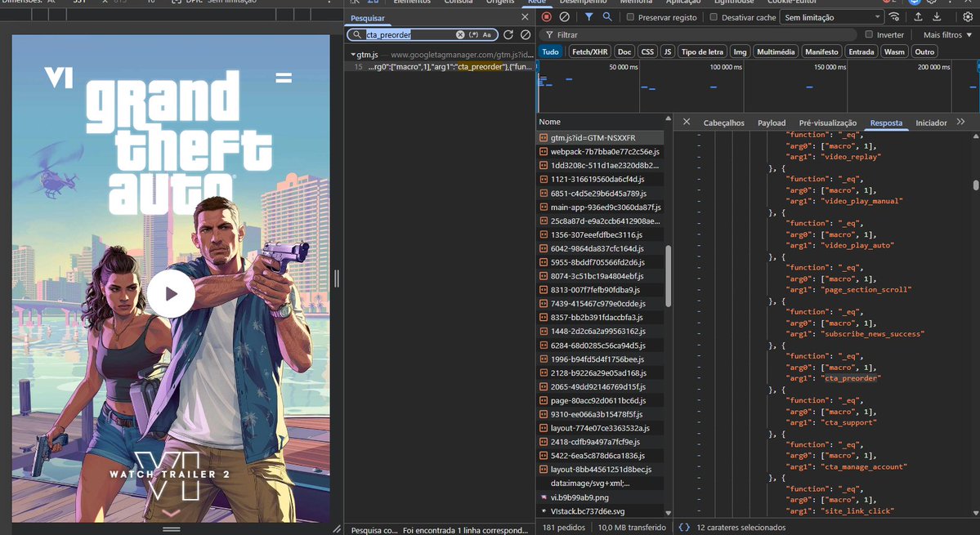The height and width of the screenshot is (535, 980).
Task: Click the file icon beside page-80acc92d0611bc6d.js
Action: (x=543, y=400)
